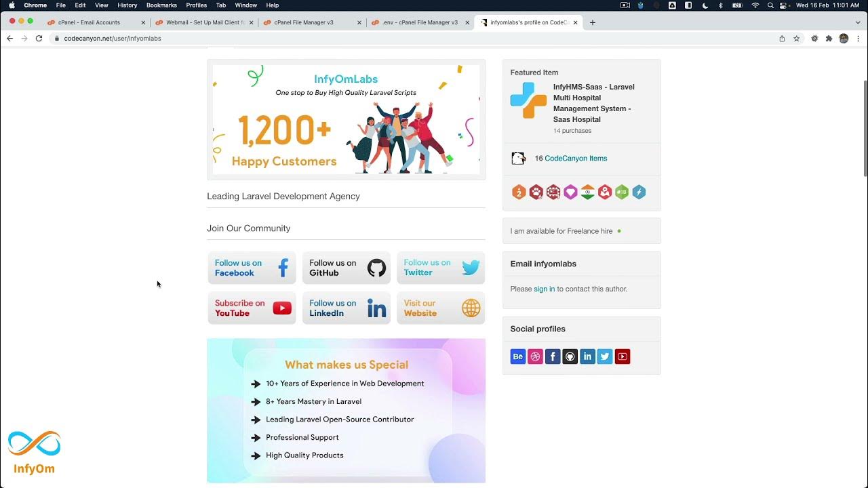Screen dimensions: 868x488
Task: Open a new browser tab
Action: coord(593,22)
